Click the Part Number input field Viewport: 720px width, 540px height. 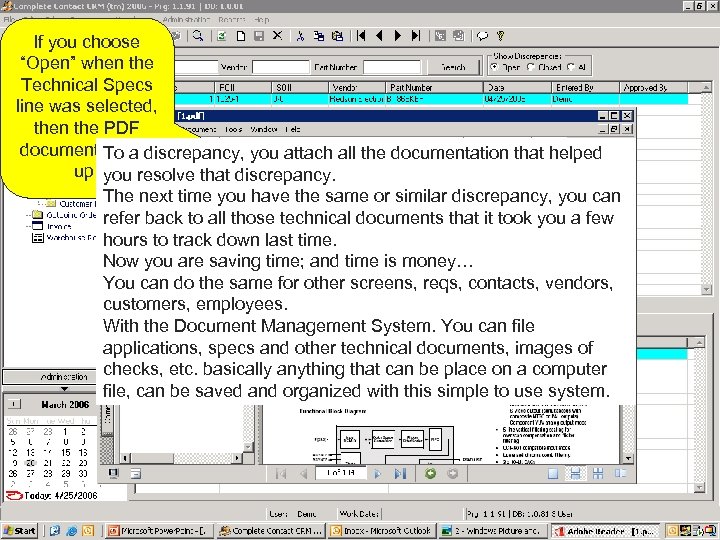pos(392,67)
